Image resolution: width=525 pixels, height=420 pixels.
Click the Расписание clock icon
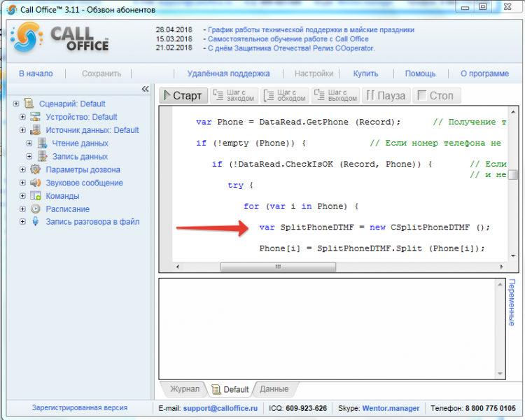tap(35, 209)
